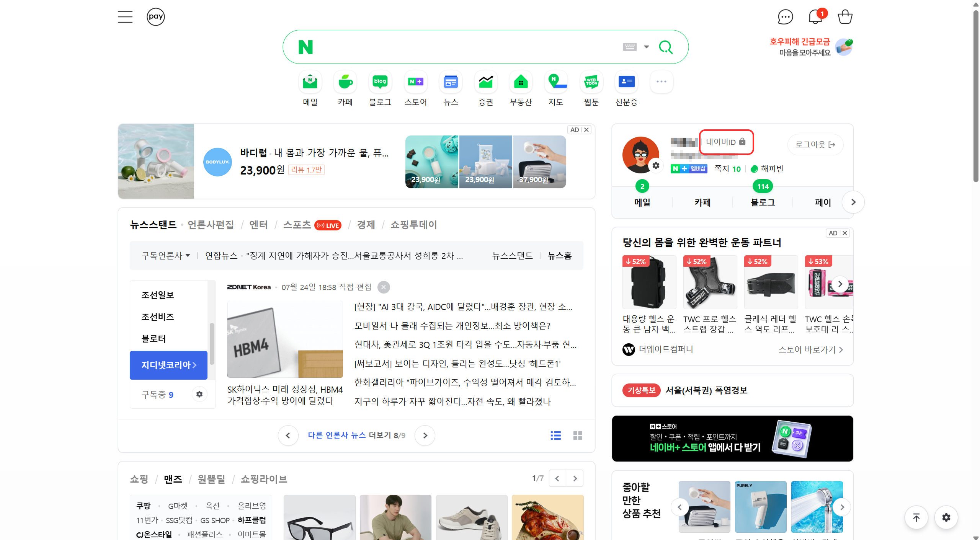This screenshot has height=540, width=980.
Task: Open the 바디럽 product banner image
Action: coord(156,161)
